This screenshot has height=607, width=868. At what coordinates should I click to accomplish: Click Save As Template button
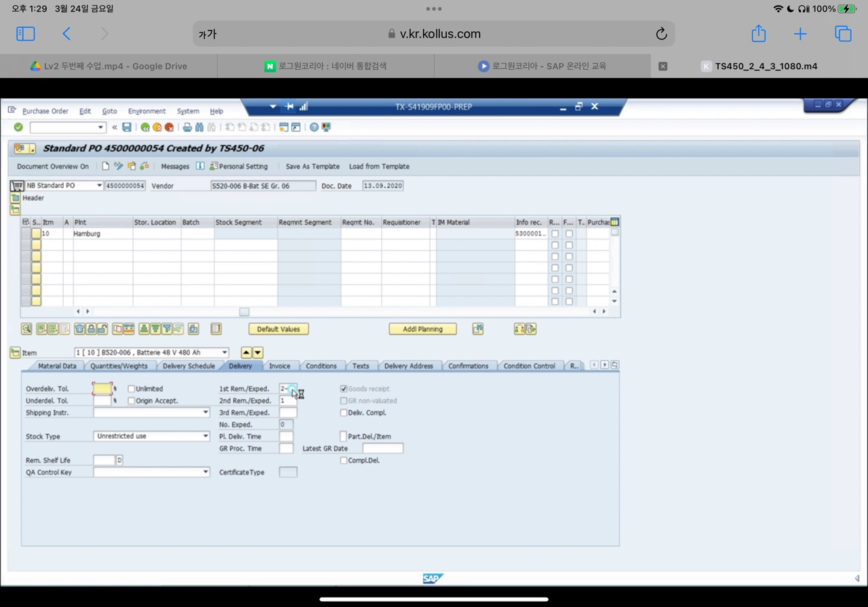click(x=313, y=166)
